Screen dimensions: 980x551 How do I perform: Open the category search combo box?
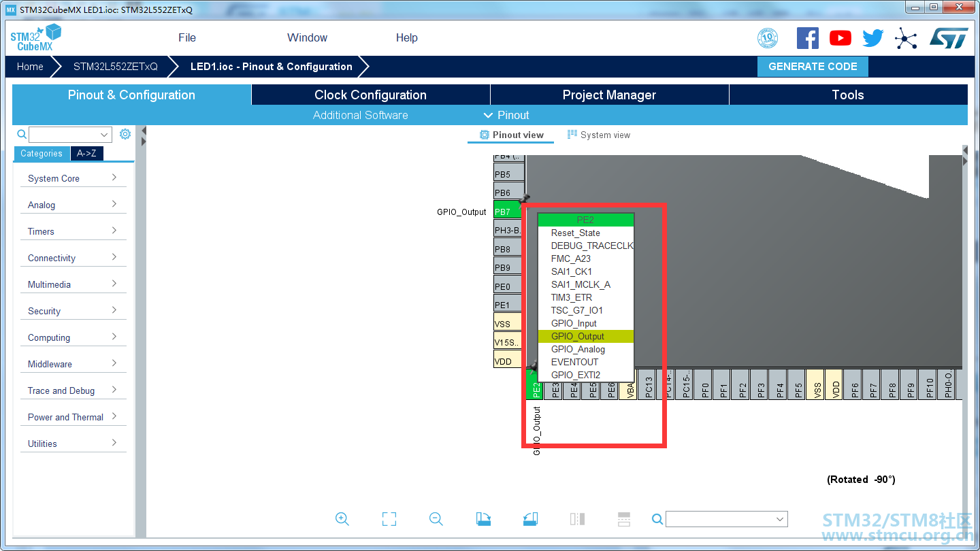click(70, 135)
